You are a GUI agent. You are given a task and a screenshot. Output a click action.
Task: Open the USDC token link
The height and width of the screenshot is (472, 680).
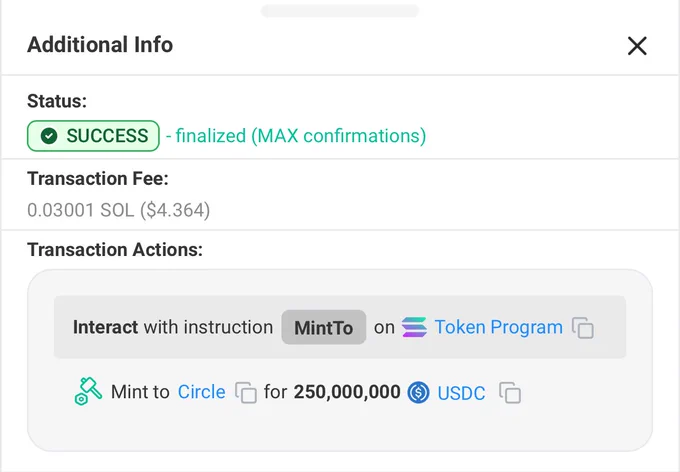pyautogui.click(x=461, y=393)
